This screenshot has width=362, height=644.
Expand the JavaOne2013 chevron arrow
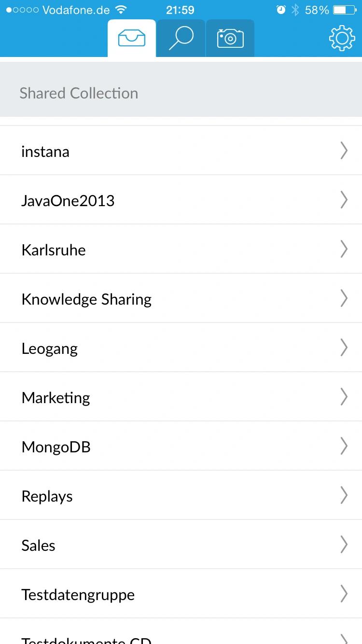[x=344, y=200]
